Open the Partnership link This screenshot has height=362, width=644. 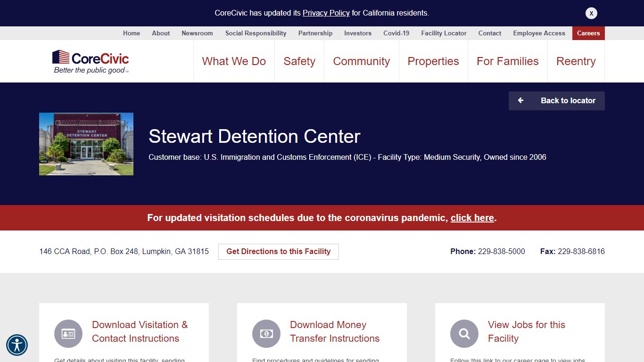[315, 33]
